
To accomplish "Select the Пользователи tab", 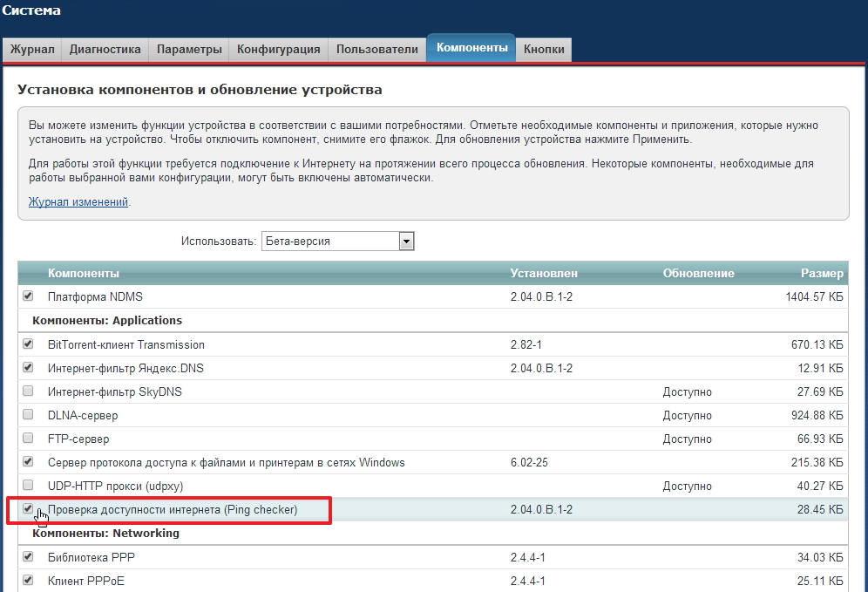I will tap(377, 50).
